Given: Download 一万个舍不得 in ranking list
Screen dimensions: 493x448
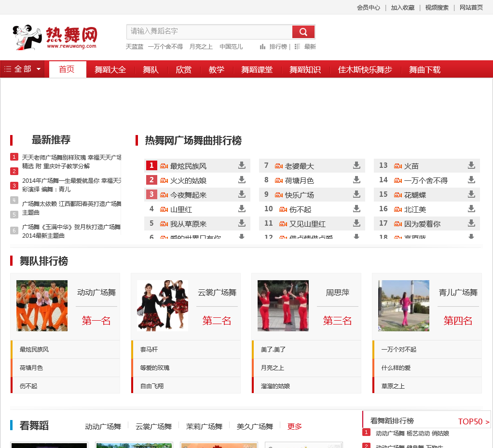Looking at the screenshot, I should pos(471,179).
